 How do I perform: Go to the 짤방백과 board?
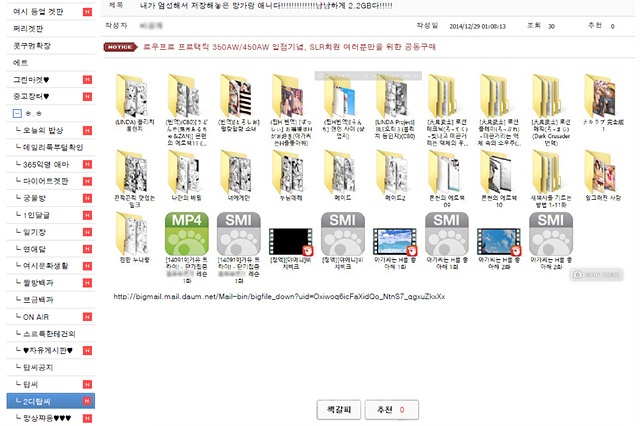point(38,283)
